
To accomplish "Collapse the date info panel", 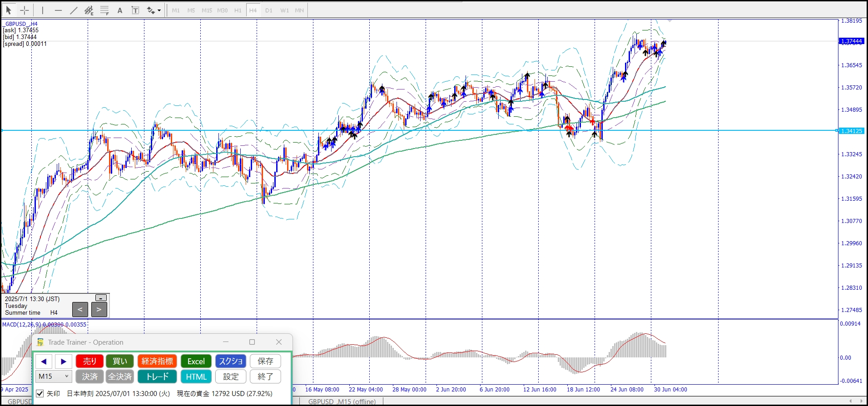I will pyautogui.click(x=101, y=298).
